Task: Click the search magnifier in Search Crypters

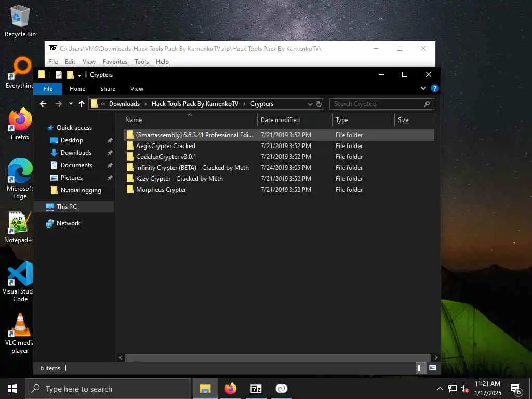Action: 427,104
